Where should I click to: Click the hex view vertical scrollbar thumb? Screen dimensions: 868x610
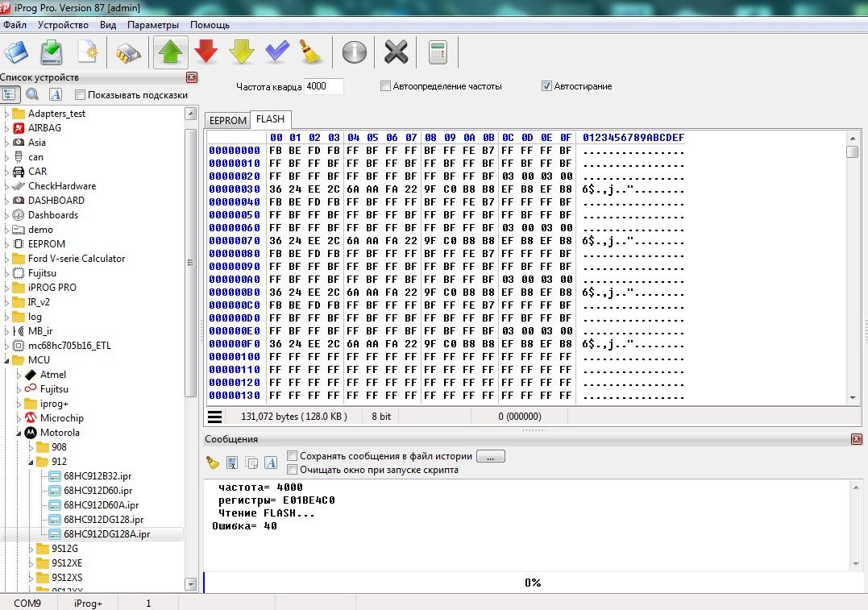point(853,152)
